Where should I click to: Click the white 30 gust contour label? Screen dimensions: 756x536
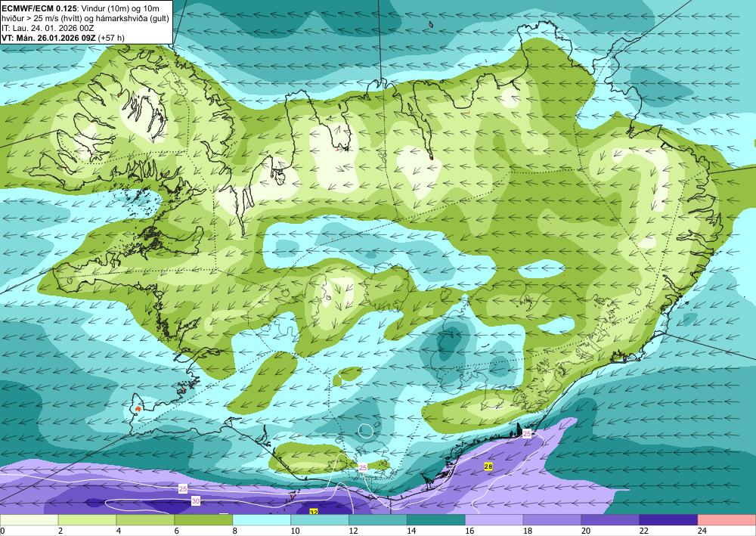195,501
